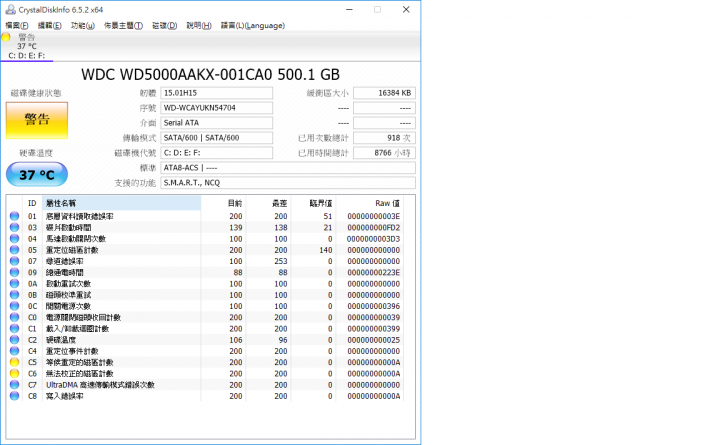Click the blue status orb for attribute 09

(15, 272)
